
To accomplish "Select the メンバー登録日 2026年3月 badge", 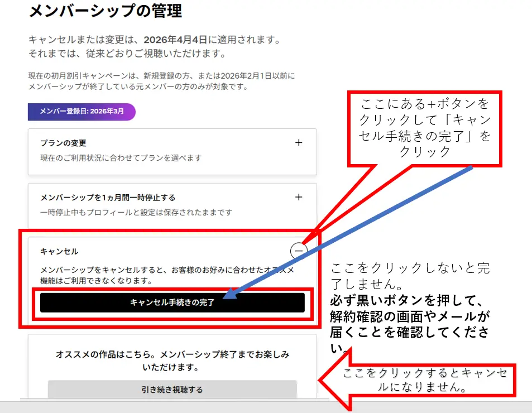I will click(x=82, y=112).
